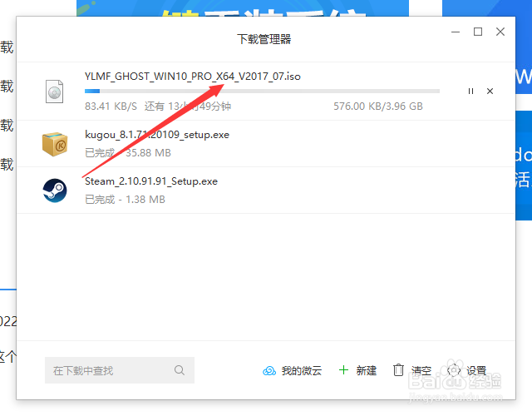Select the file name YLMF_GHOST_WIN10_PRO_X64_V2017_07.iso
532x416 pixels.
coord(193,77)
